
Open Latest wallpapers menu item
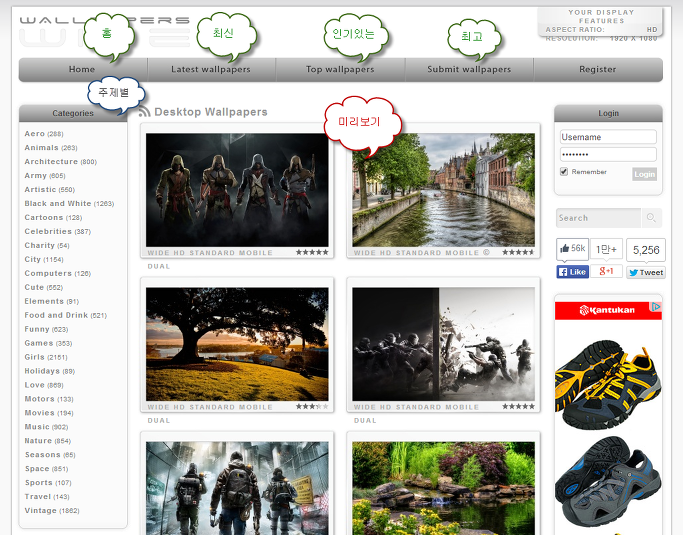tap(211, 69)
